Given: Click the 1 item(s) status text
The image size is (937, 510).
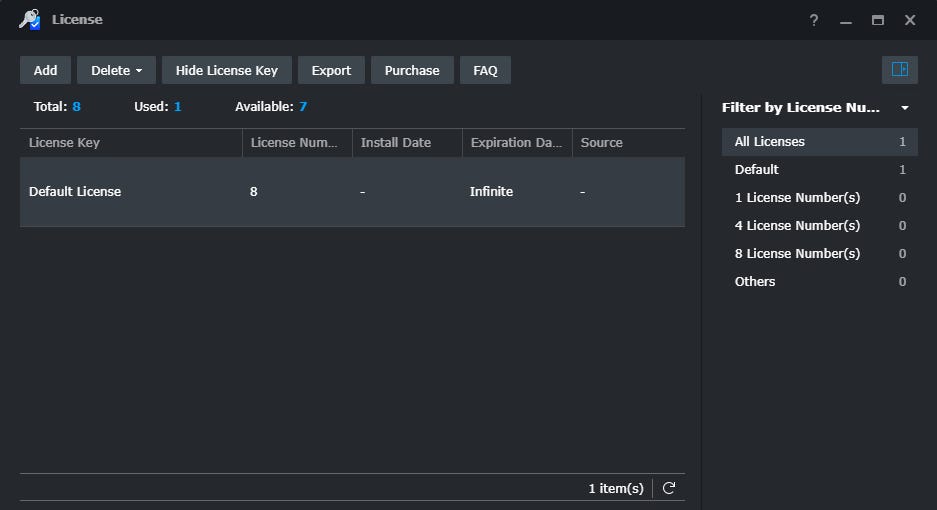Looking at the screenshot, I should click(x=616, y=488).
